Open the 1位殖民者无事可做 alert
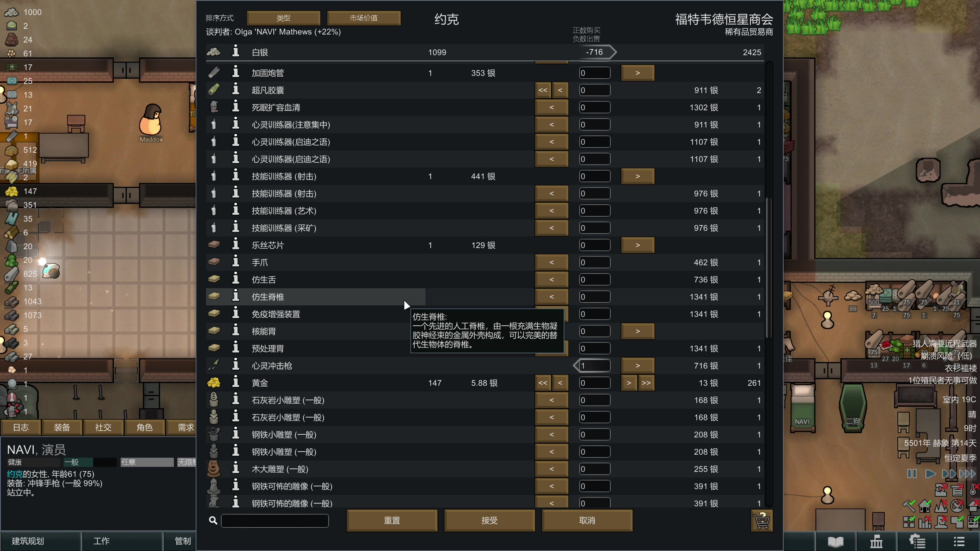 [942, 380]
